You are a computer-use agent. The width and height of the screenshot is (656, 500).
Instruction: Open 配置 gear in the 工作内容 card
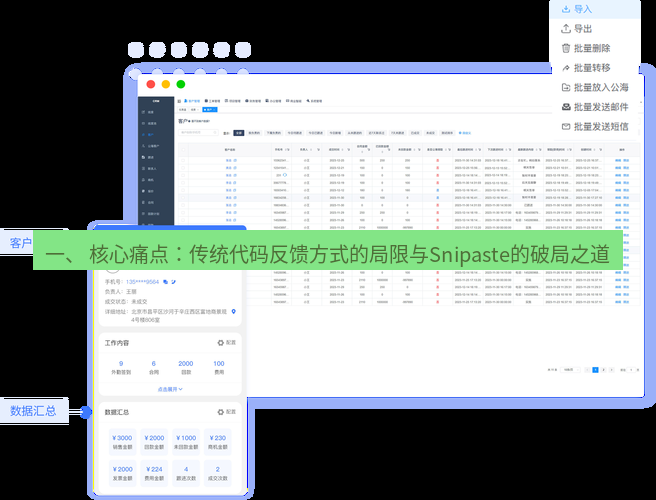(x=226, y=343)
